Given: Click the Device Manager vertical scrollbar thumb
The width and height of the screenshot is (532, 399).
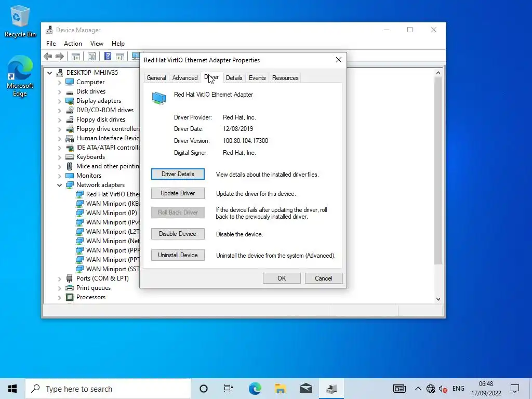Looking at the screenshot, I should pos(438,170).
